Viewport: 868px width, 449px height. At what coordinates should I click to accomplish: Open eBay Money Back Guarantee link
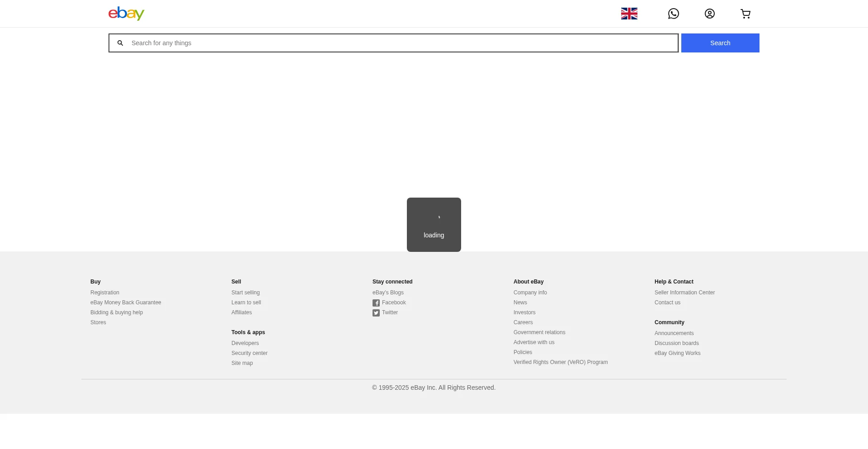click(x=126, y=302)
